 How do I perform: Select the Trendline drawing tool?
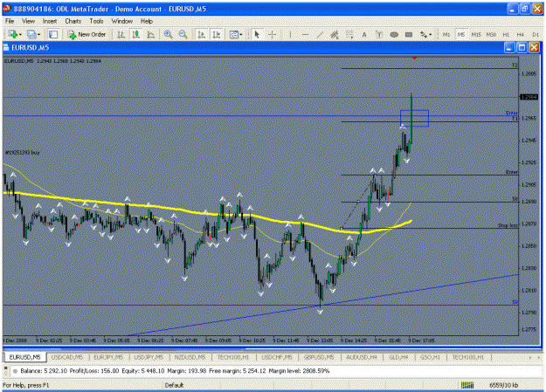pos(320,34)
